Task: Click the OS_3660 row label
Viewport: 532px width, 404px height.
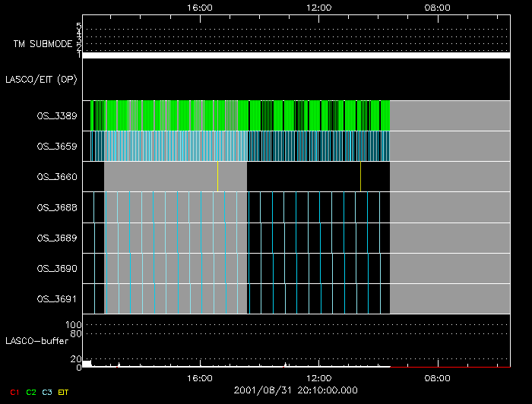Action: (57, 176)
